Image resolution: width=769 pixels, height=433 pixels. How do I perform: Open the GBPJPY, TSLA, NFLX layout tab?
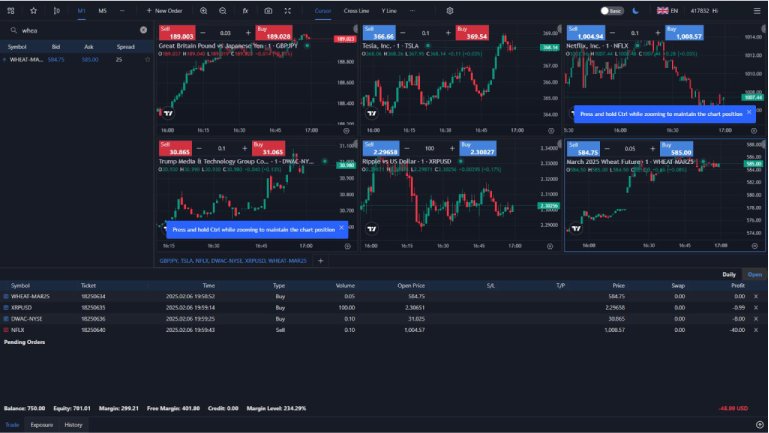(233, 261)
